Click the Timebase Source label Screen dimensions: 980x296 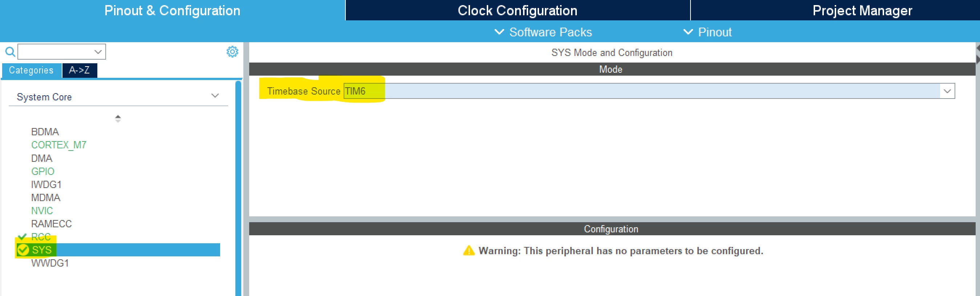[304, 91]
